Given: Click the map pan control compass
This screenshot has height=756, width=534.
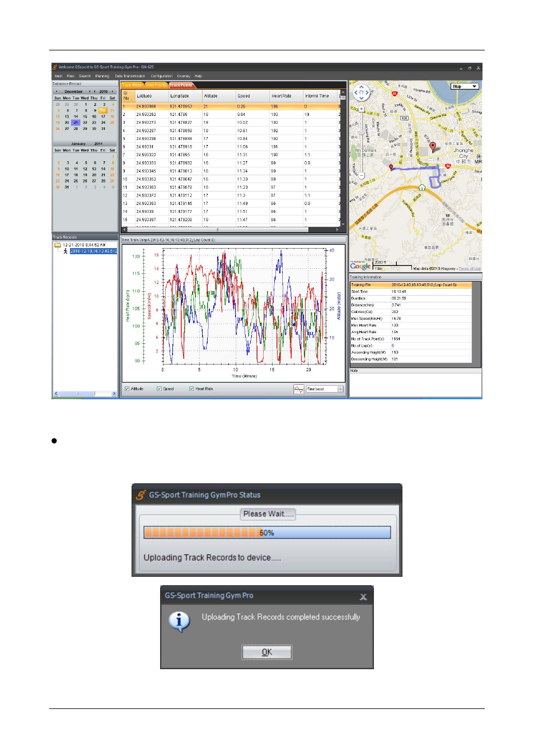Looking at the screenshot, I should (362, 92).
